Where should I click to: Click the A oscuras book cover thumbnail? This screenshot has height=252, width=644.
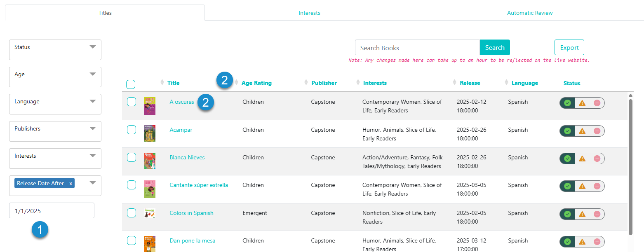click(x=150, y=106)
